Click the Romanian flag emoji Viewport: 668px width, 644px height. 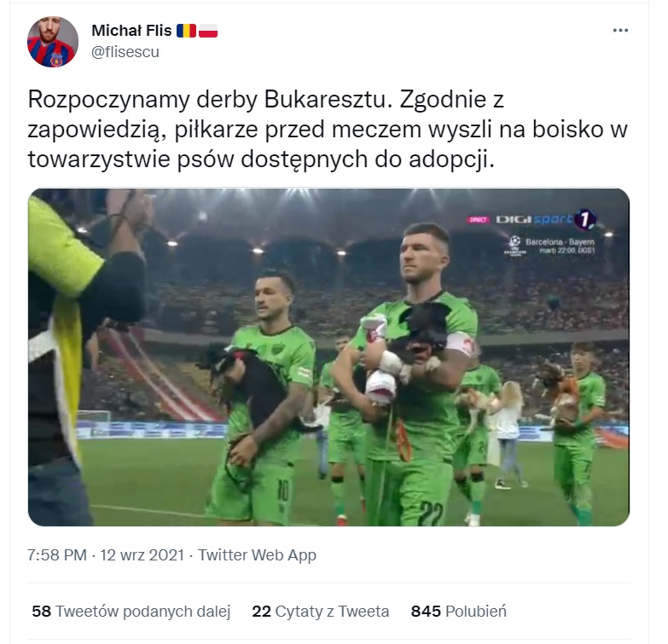click(185, 31)
